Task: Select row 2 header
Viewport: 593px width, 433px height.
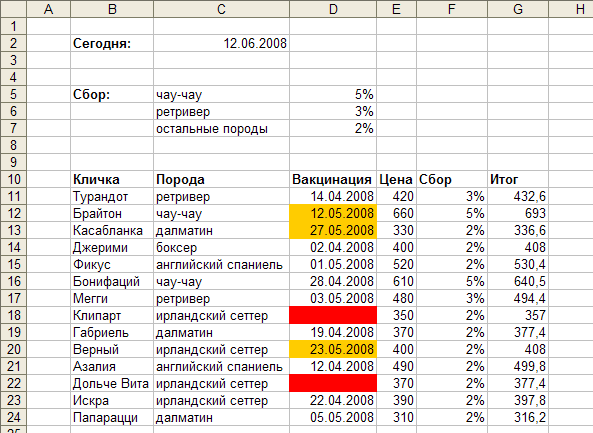Action: [13, 43]
